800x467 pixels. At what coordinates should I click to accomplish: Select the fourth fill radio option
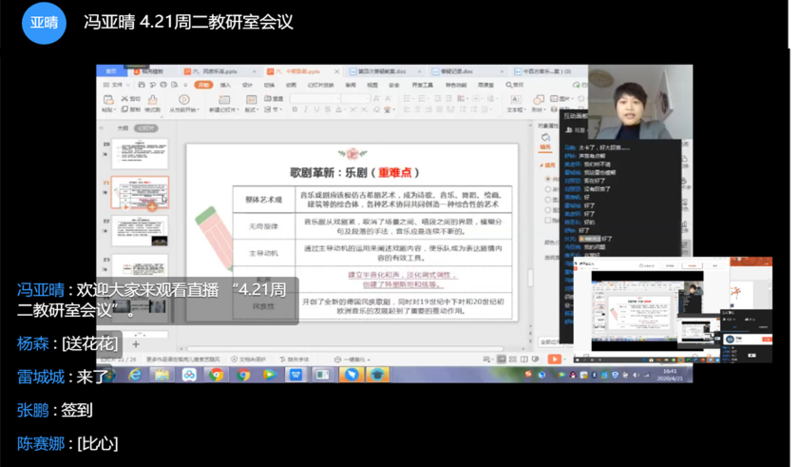click(548, 210)
